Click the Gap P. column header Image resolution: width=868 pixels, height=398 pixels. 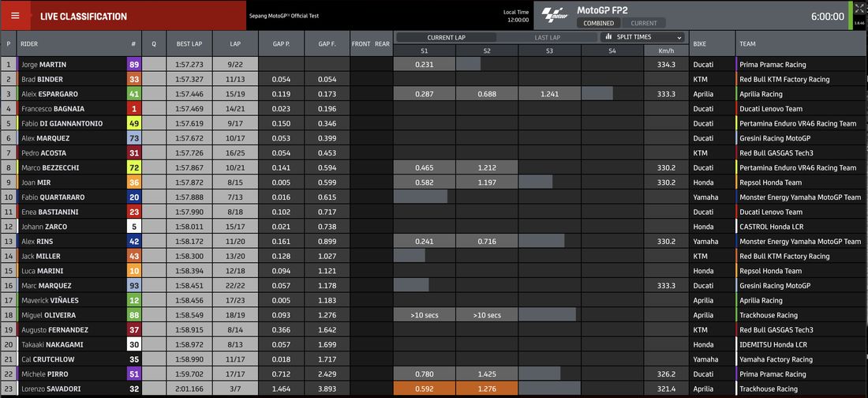coord(281,43)
